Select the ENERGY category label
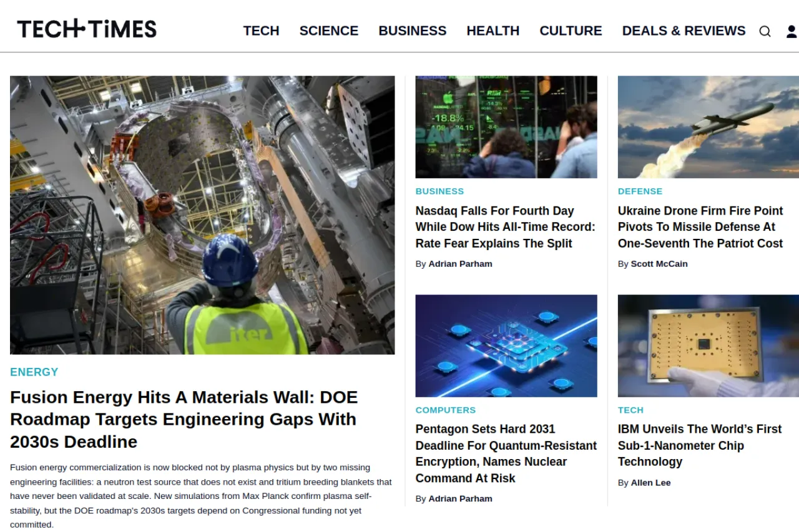799x532 pixels. click(x=34, y=372)
